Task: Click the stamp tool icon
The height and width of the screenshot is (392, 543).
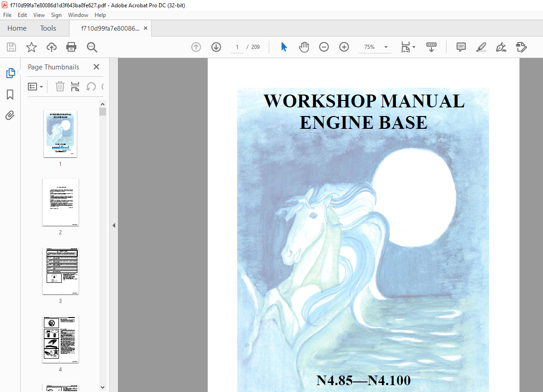Action: (x=521, y=47)
